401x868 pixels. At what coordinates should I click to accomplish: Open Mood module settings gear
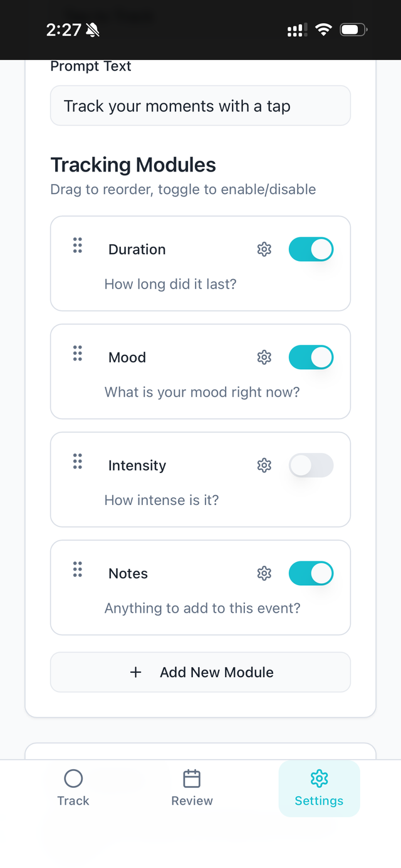[264, 357]
